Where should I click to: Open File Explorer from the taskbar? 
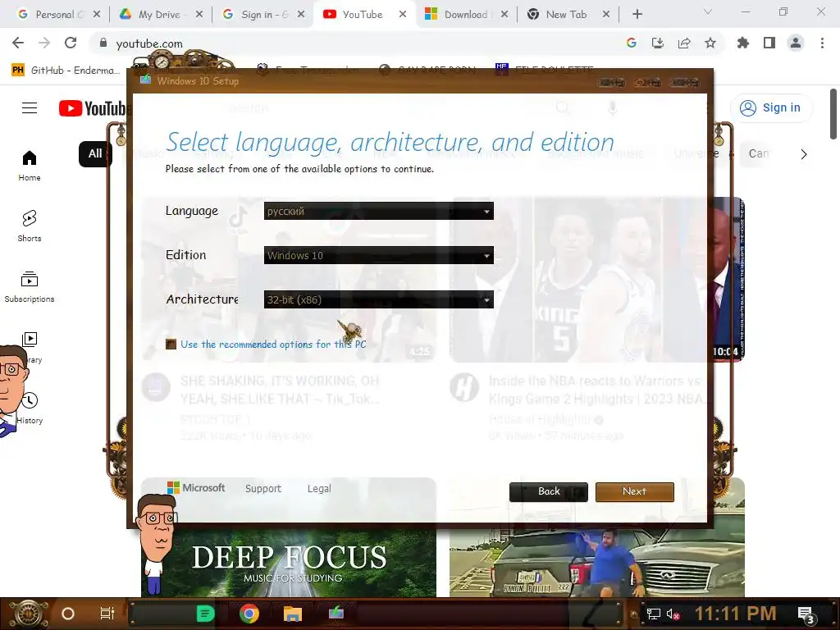pyautogui.click(x=293, y=614)
